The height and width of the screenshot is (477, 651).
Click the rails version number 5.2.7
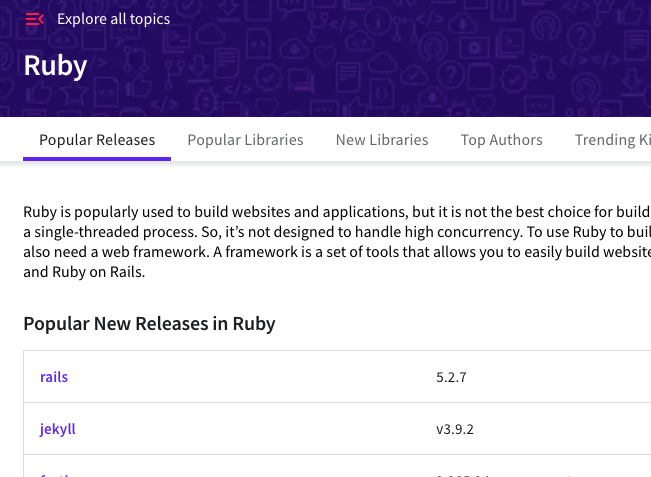[452, 377]
